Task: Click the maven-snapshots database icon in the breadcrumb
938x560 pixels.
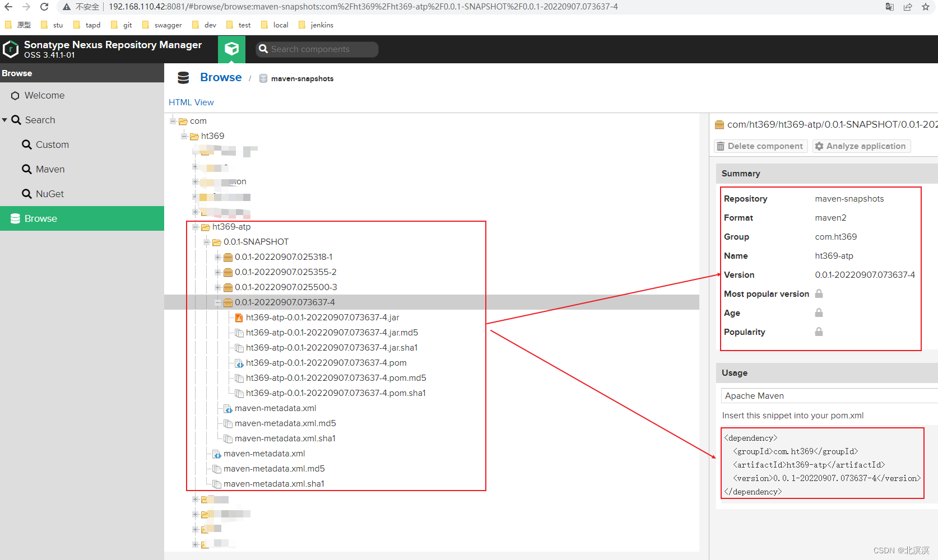Action: pos(263,78)
